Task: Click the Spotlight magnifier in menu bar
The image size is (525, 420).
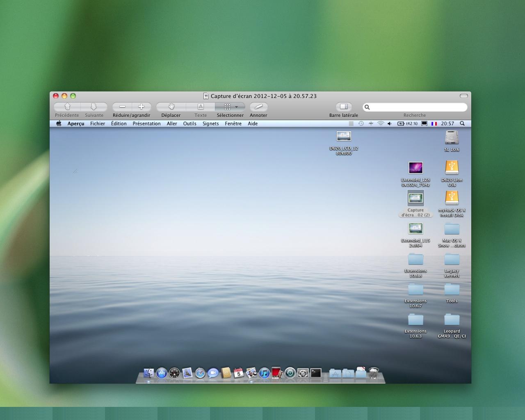Action: point(462,123)
